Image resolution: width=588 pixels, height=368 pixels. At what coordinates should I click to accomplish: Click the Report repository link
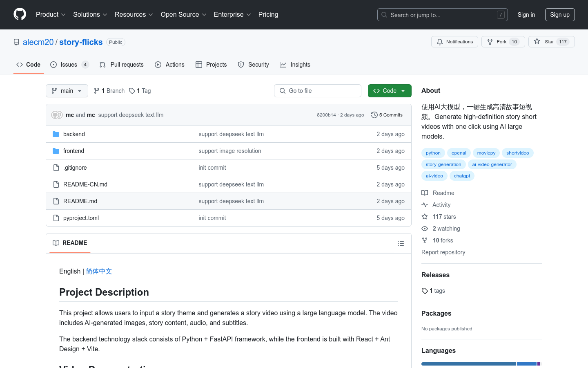pyautogui.click(x=443, y=252)
